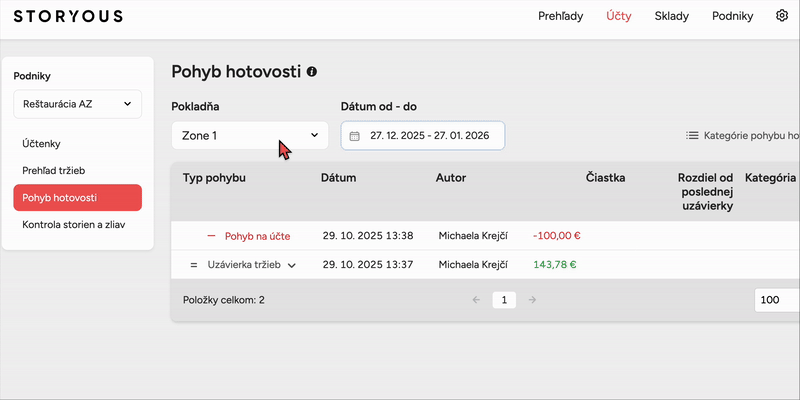Open the Prehľady top menu
Viewport: 800px width, 400px height.
point(561,16)
